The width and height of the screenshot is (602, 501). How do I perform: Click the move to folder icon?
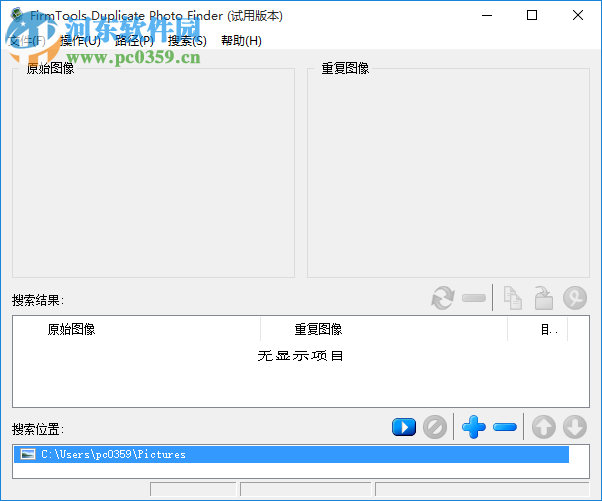(544, 298)
